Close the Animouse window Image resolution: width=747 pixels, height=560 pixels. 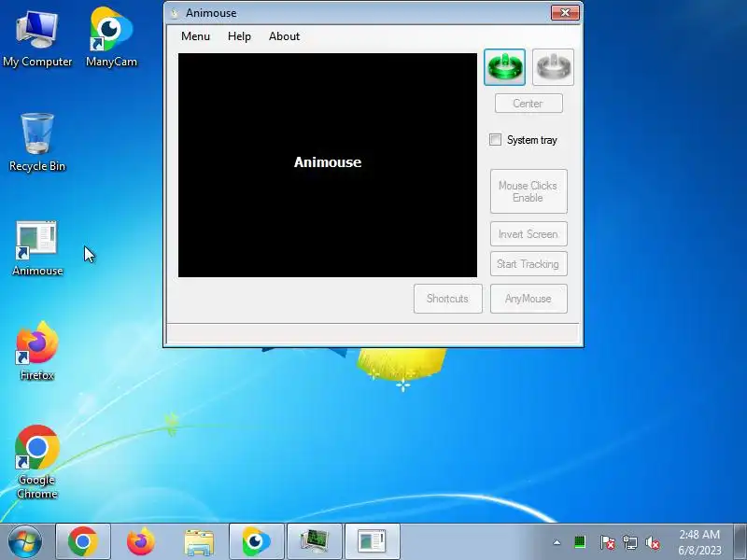pos(565,12)
